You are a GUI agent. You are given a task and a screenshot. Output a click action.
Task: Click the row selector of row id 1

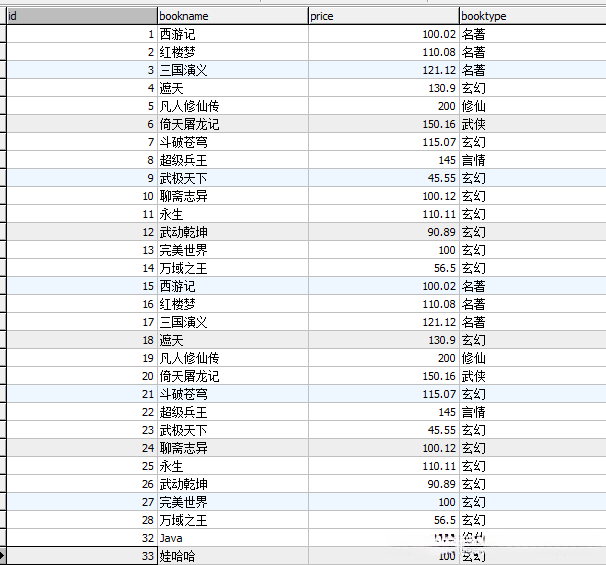pos(3,34)
